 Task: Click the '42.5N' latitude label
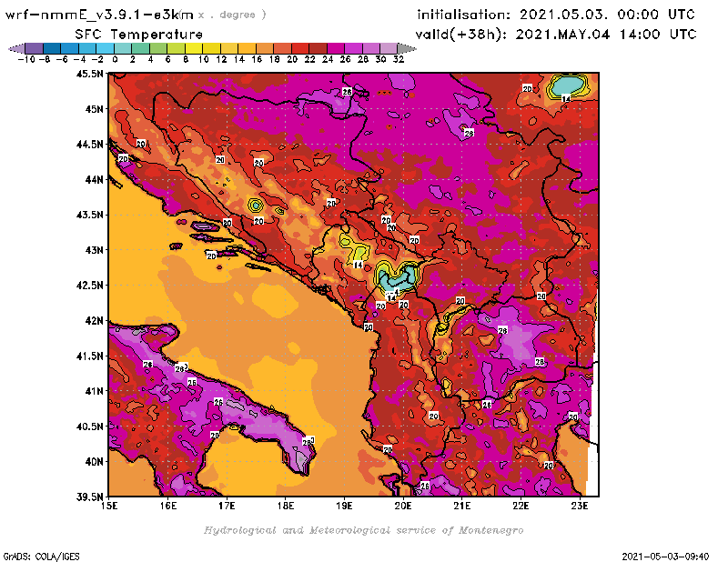coord(89,286)
